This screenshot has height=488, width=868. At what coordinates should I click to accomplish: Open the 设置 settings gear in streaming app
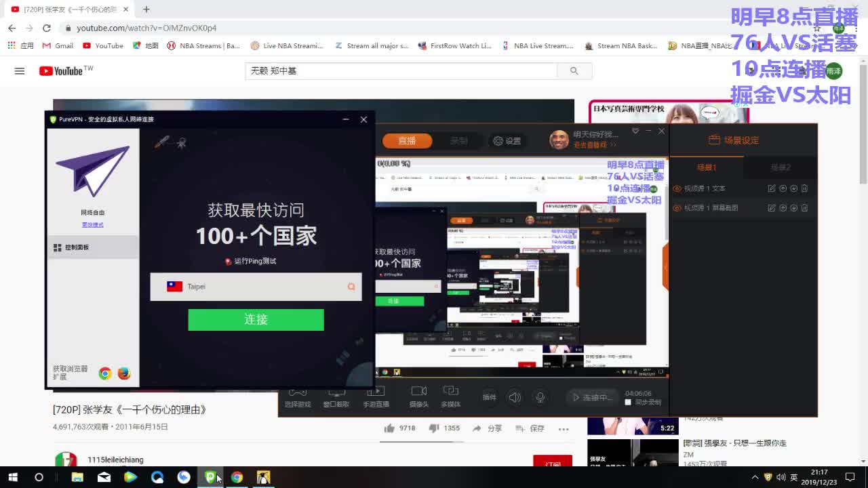click(507, 141)
